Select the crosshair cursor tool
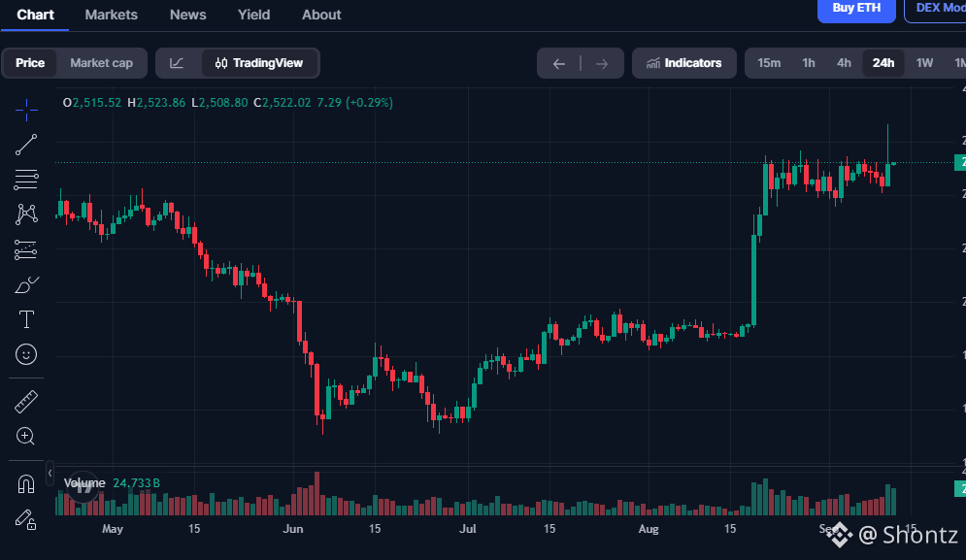 point(26,111)
